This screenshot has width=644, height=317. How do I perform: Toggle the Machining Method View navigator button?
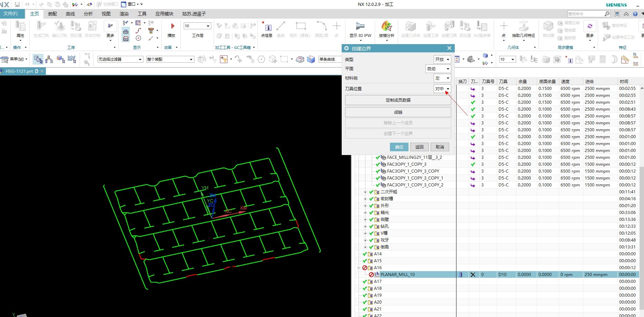[72, 59]
